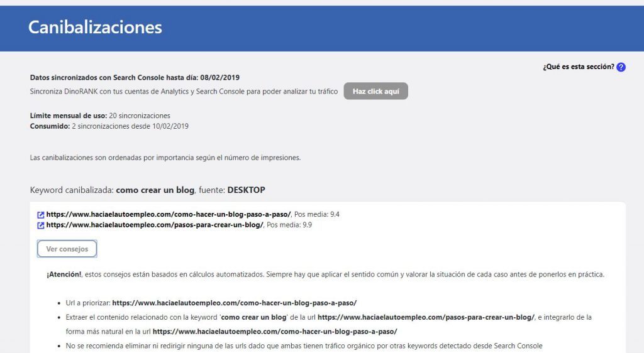Screen dimensions: 644x353
Task: Open external link icon for como-hacer-un-blog-paso-a-paso
Action: pos(41,215)
